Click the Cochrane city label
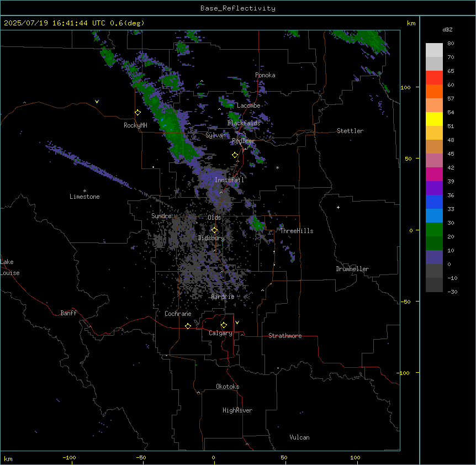 178,314
